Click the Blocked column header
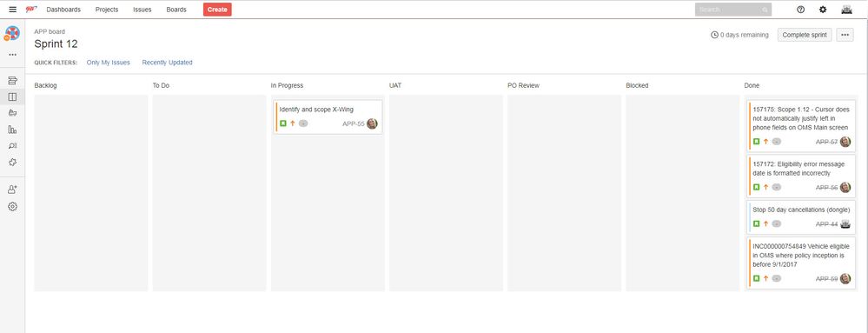The image size is (868, 333). click(637, 86)
